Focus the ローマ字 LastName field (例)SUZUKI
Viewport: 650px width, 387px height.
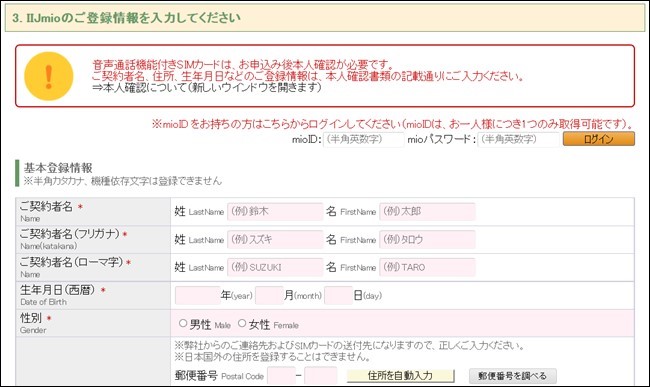pyautogui.click(x=275, y=267)
